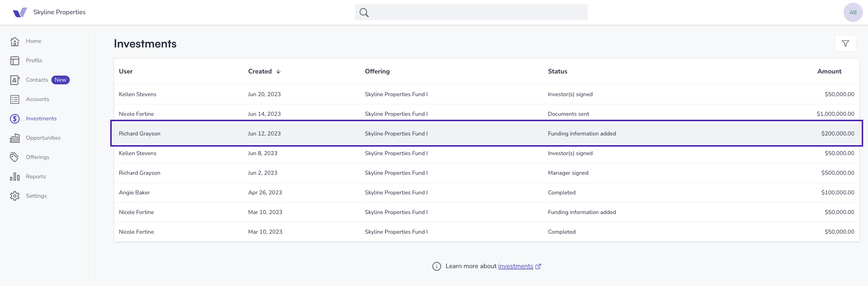Image resolution: width=868 pixels, height=286 pixels.
Task: Toggle the Created column sort arrow
Action: (x=278, y=71)
